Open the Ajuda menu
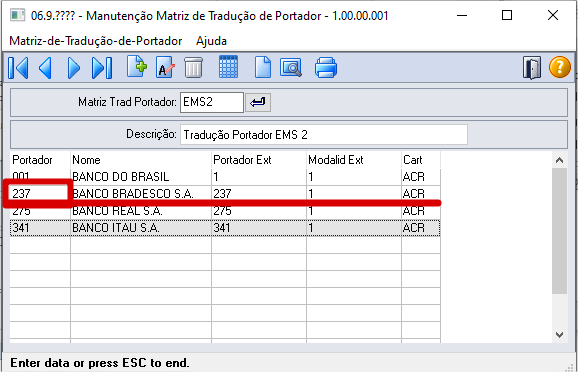The image size is (578, 372). pos(211,41)
